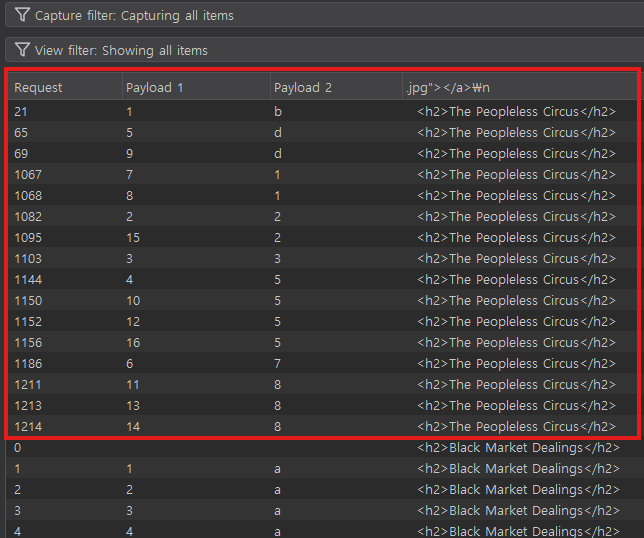Select request row 69
The image size is (644, 538).
coord(322,153)
